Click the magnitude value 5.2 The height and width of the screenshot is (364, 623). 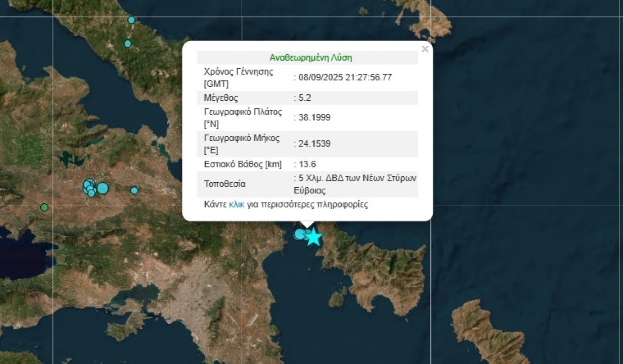click(305, 98)
